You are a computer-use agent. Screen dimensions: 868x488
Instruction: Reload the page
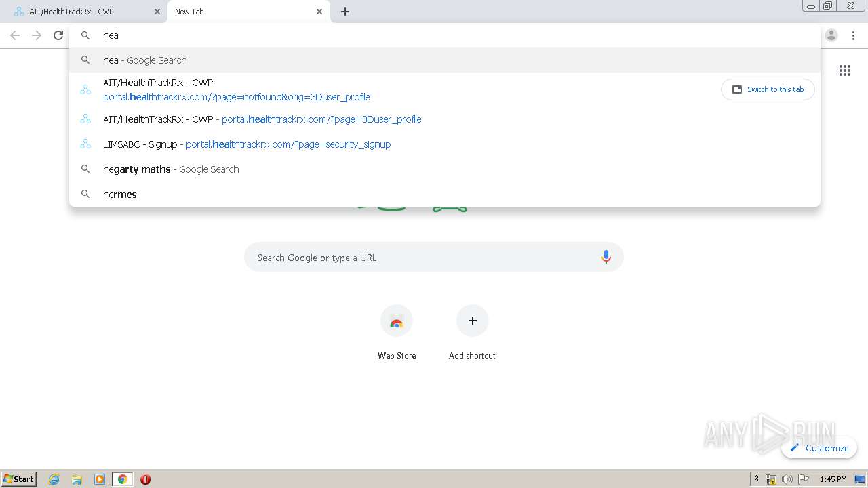coord(58,35)
